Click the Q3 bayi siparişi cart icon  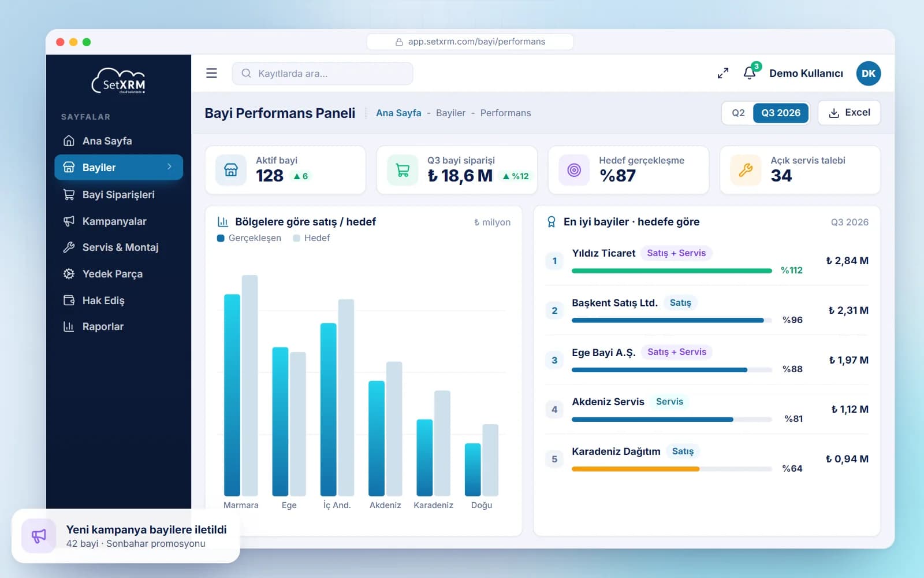pos(403,170)
